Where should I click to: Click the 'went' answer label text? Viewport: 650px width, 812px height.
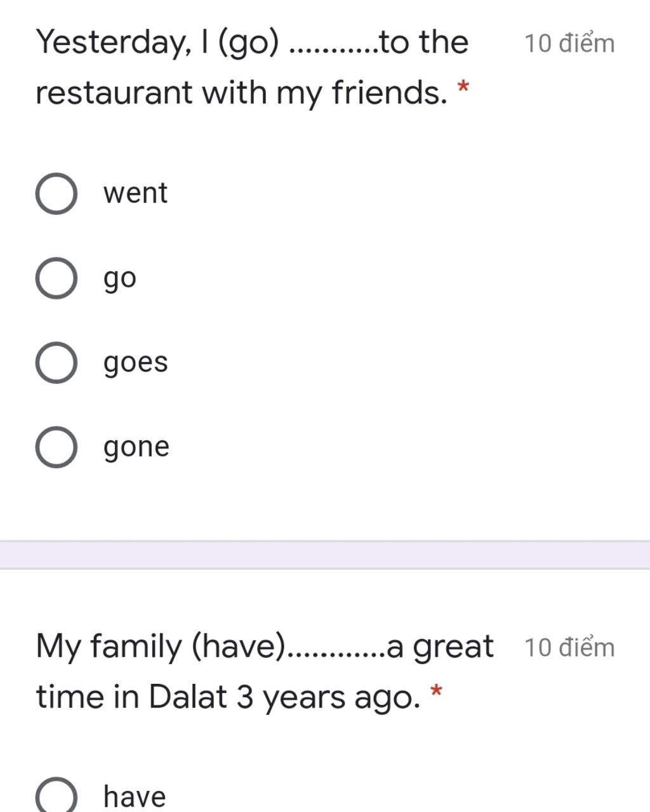[135, 193]
